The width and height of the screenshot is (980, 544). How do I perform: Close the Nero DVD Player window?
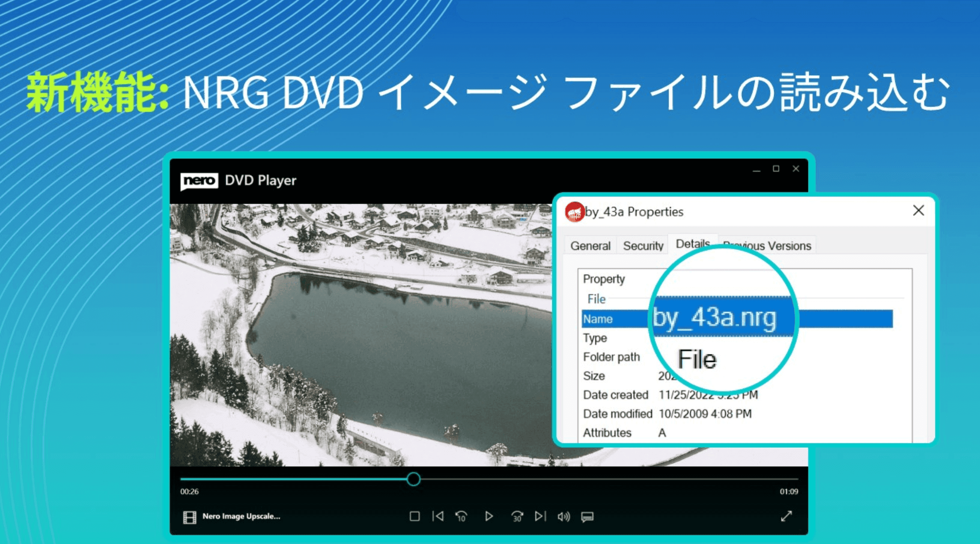[795, 169]
